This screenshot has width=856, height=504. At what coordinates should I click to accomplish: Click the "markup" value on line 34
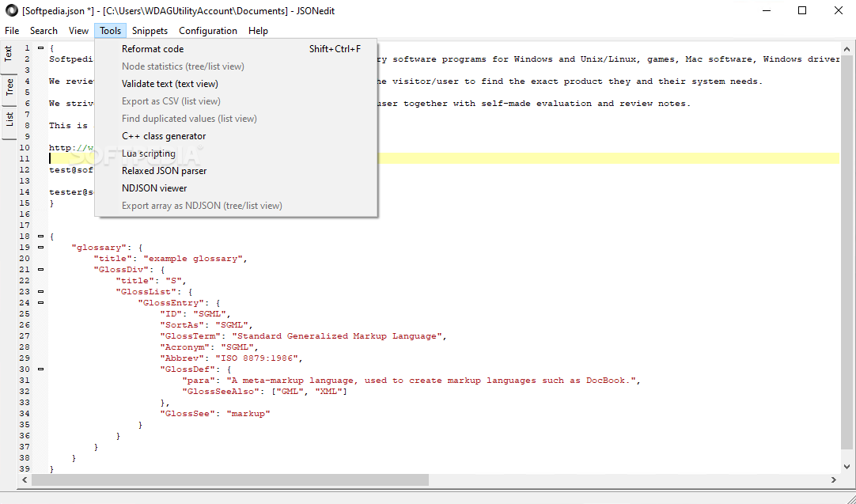click(x=248, y=414)
